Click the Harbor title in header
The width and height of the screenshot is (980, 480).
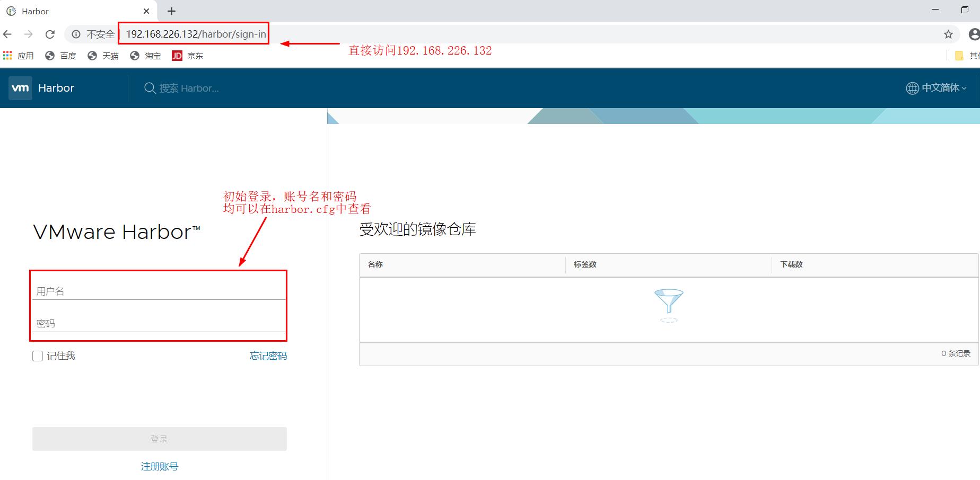56,88
